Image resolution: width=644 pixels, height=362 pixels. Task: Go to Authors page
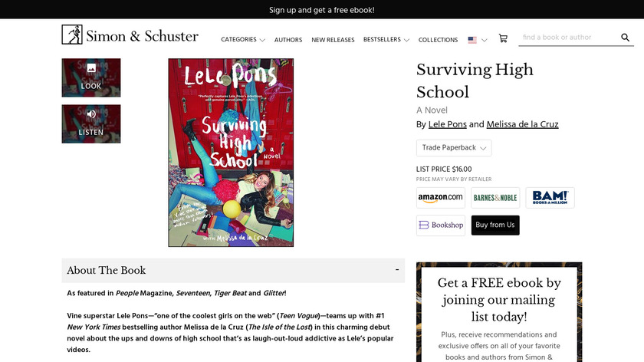[288, 40]
